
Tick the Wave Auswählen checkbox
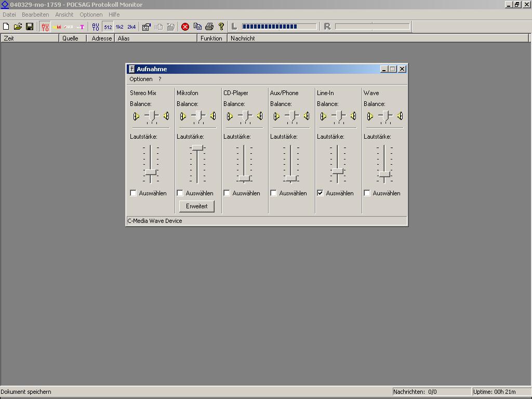(367, 193)
